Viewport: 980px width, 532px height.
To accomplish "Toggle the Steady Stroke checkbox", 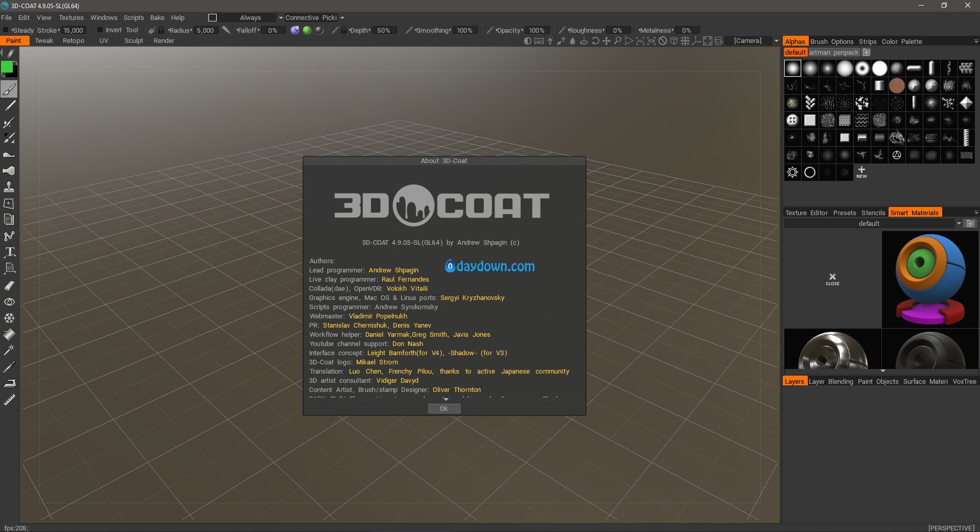I will click(6, 30).
